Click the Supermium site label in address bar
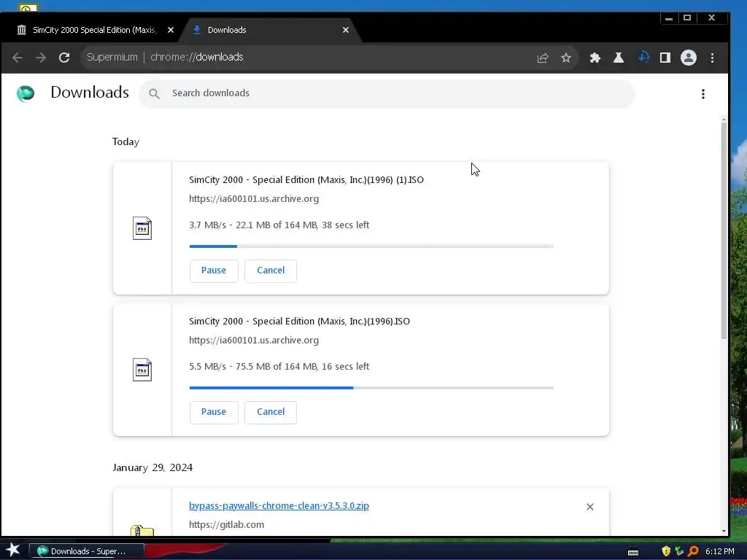The image size is (747, 560). (112, 57)
